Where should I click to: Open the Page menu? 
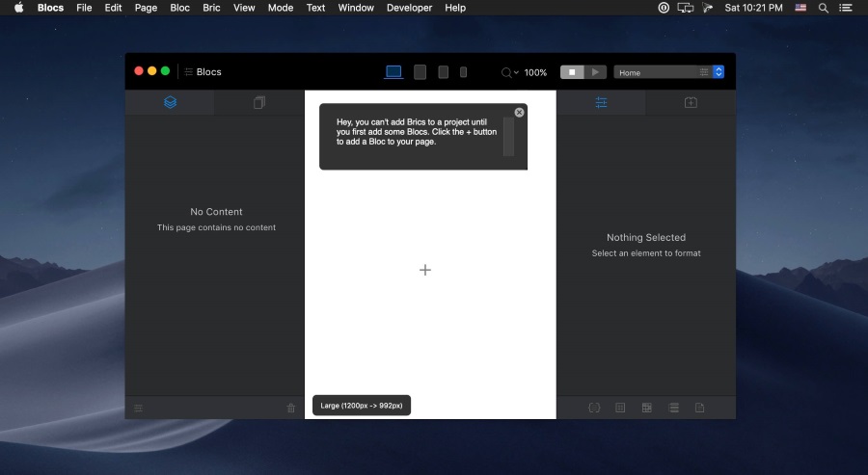click(146, 8)
